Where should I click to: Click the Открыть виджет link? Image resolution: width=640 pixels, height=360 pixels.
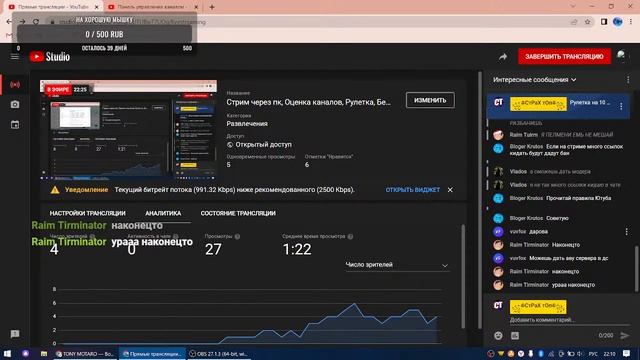413,190
